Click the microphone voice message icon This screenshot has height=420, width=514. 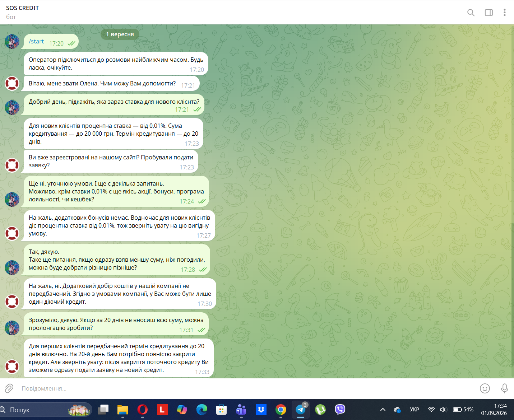504,388
